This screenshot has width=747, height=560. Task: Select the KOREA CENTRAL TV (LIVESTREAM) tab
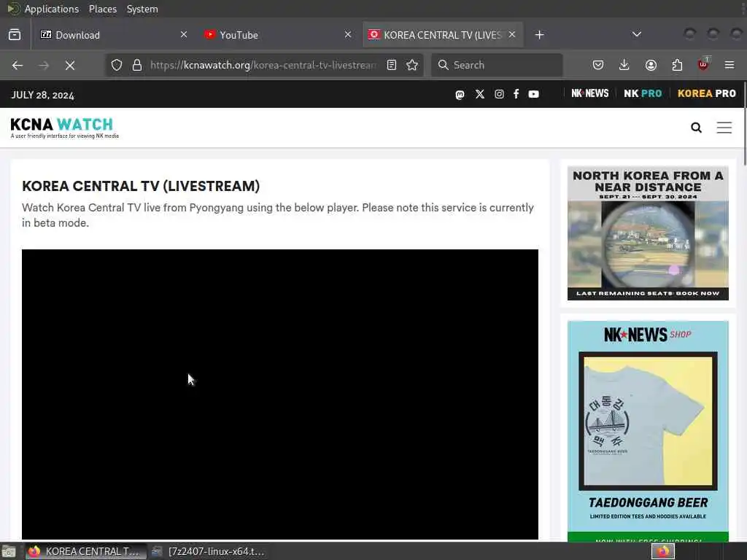[443, 35]
